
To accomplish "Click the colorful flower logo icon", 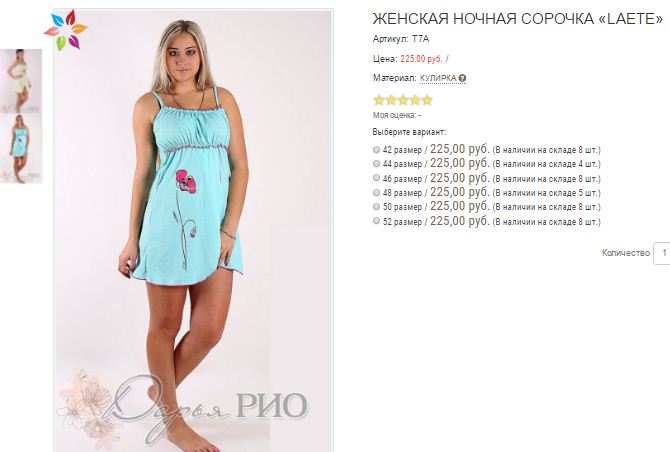I will pos(65,30).
